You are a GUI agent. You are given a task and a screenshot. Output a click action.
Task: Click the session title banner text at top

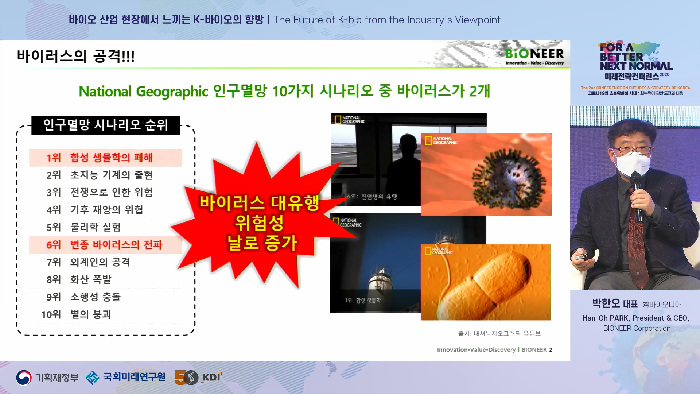(284, 20)
